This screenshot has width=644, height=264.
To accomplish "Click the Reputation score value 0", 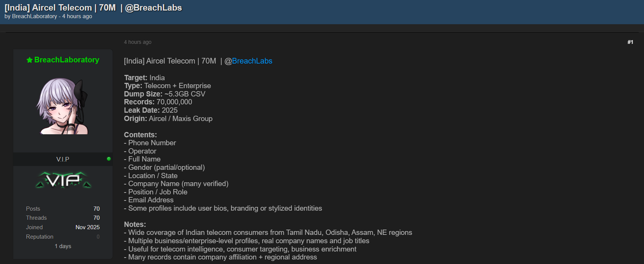I will 98,237.
